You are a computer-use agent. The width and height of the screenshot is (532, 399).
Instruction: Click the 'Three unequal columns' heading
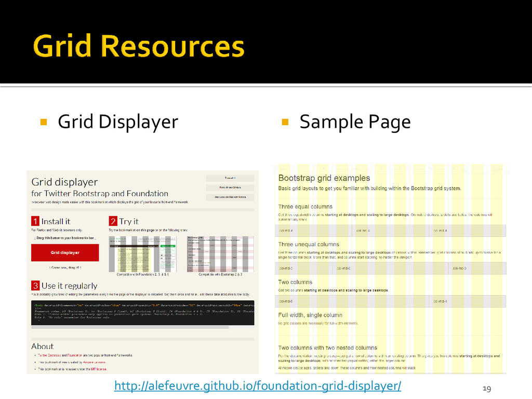pyautogui.click(x=309, y=244)
